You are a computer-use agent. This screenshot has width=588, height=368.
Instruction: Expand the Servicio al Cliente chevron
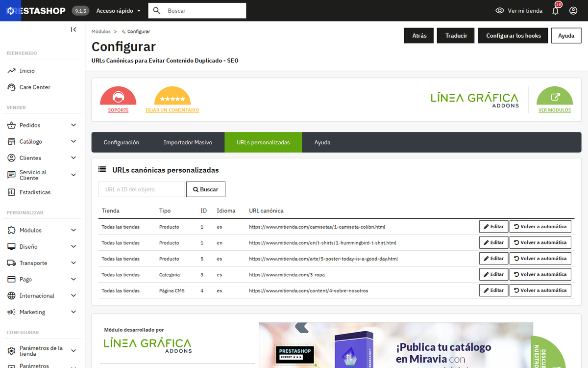(x=73, y=175)
